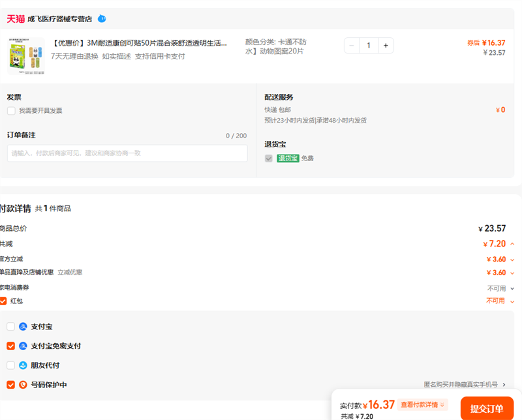This screenshot has height=420, width=522.
Task: Click the orange 号码保护中 shield icon
Action: [x=23, y=385]
